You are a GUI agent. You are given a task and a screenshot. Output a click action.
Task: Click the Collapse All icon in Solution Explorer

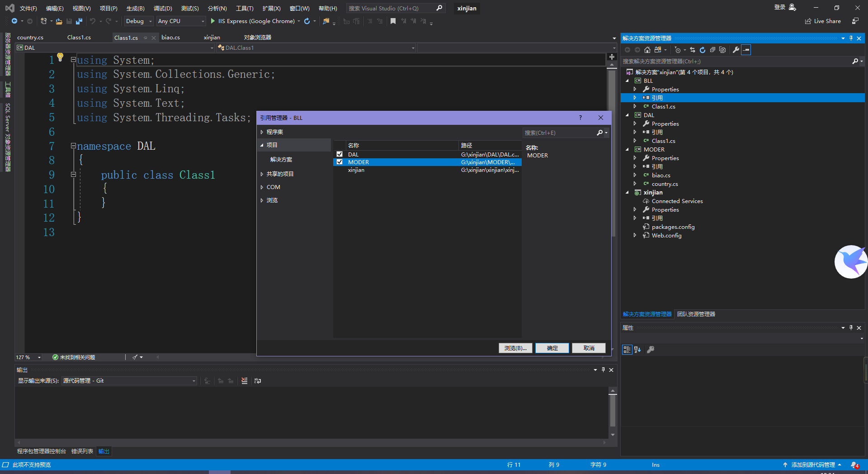712,50
